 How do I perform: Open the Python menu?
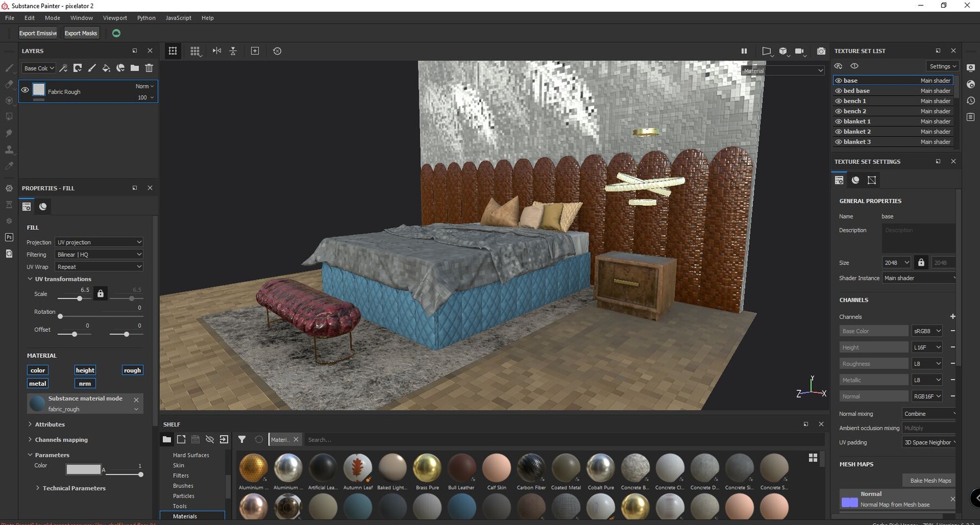pos(146,17)
